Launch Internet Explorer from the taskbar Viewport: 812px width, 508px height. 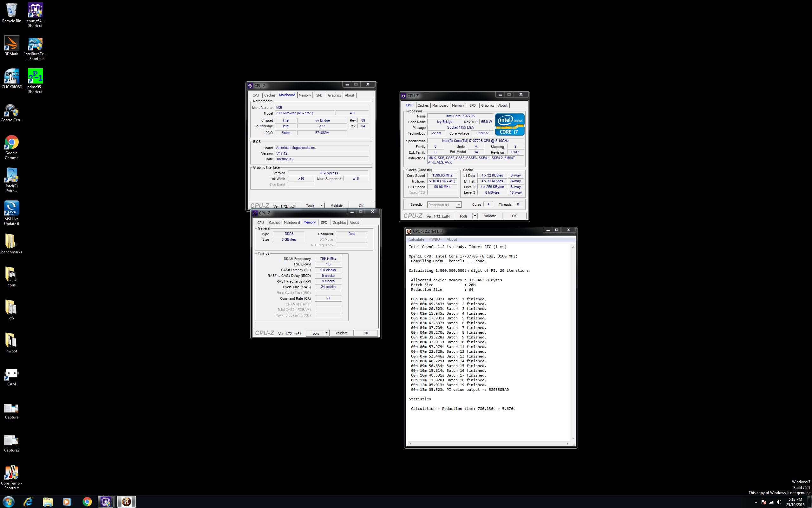point(28,502)
